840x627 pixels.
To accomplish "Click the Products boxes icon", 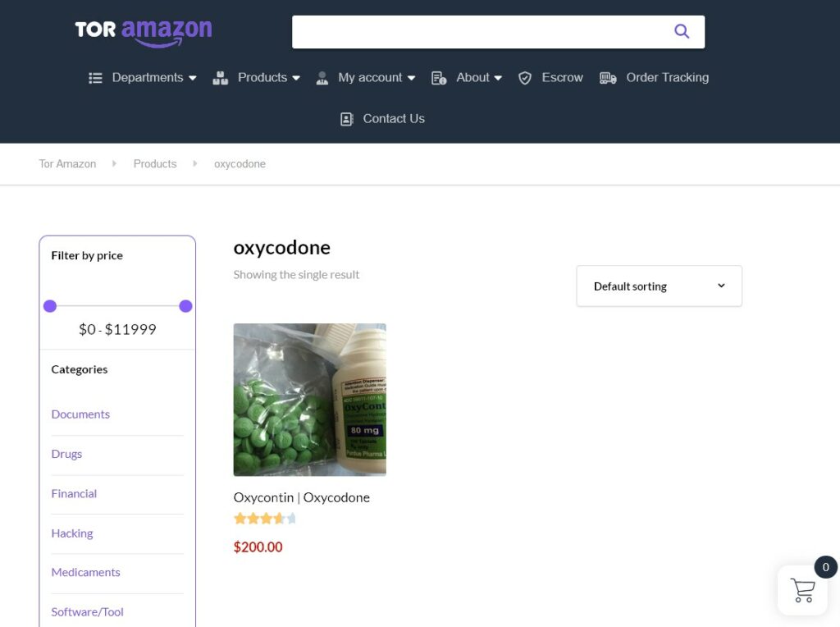I will 220,78.
